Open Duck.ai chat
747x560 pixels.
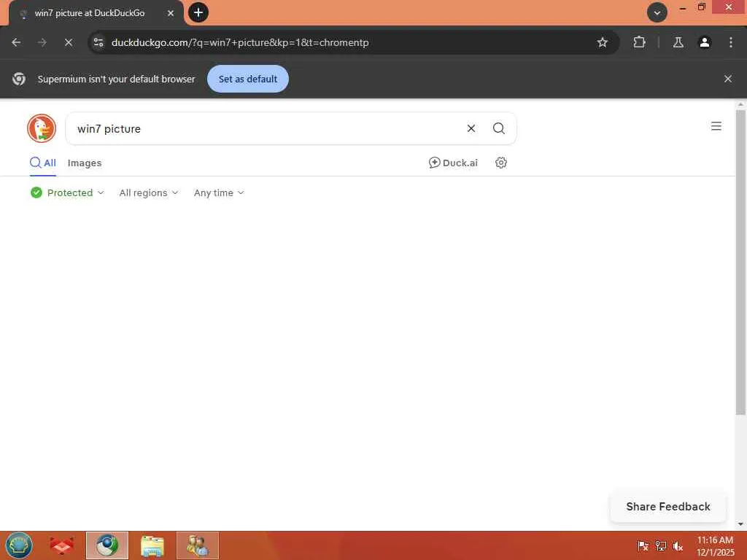[453, 163]
